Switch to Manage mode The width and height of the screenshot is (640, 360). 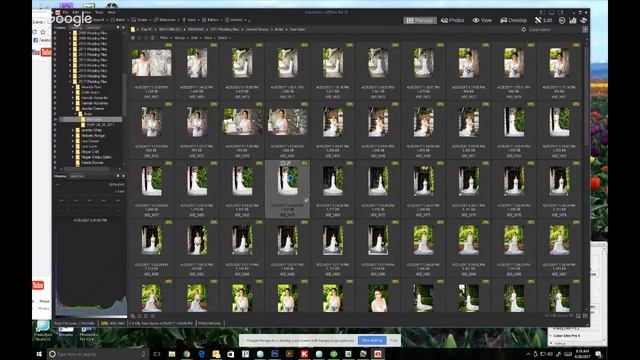tap(420, 20)
